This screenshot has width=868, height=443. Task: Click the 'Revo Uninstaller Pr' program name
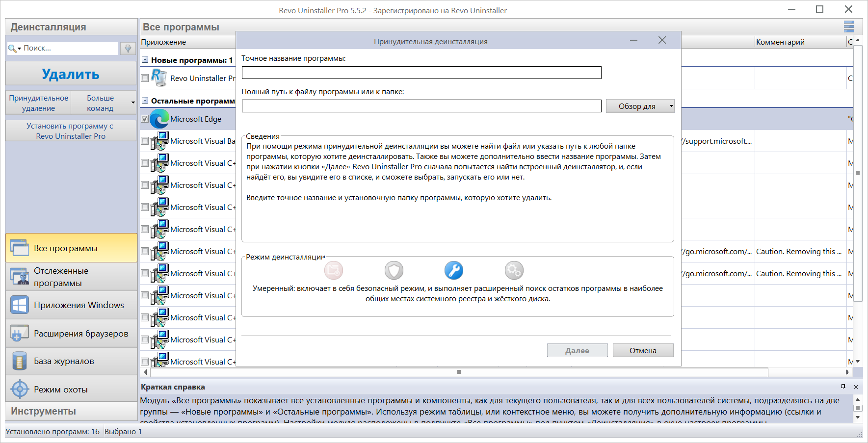pyautogui.click(x=203, y=78)
